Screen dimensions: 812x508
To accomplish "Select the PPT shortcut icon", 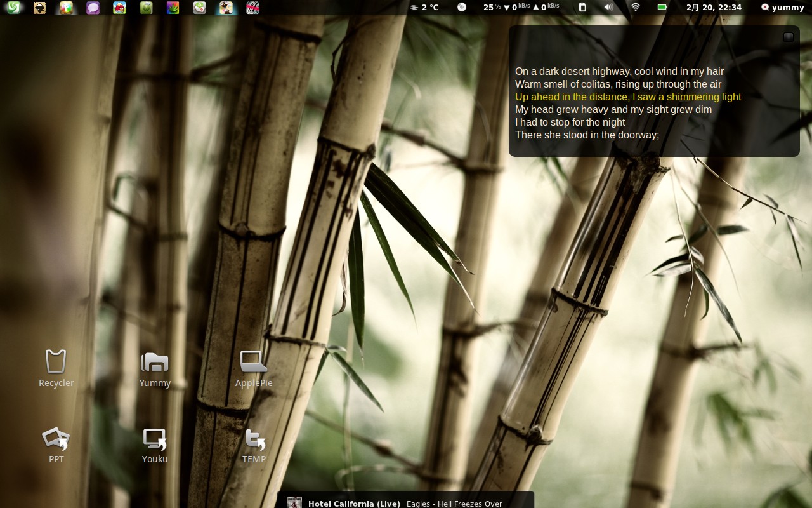I will point(56,445).
